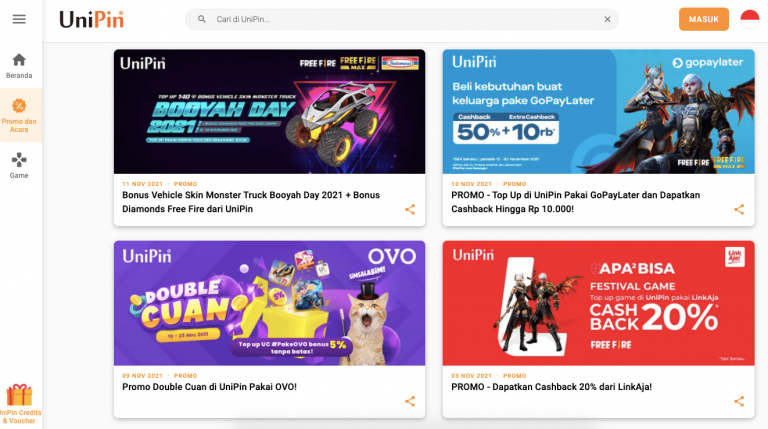Click the UniPin logo
768x429 pixels.
(92, 20)
